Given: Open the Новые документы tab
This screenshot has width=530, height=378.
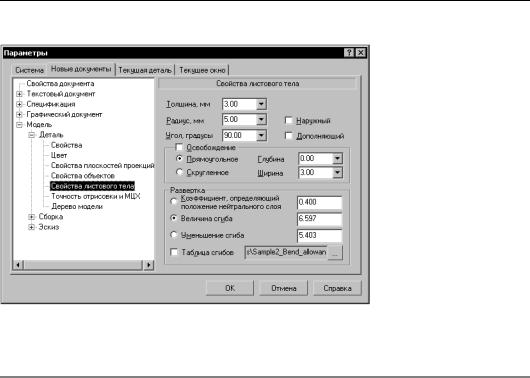Looking at the screenshot, I should [x=81, y=69].
